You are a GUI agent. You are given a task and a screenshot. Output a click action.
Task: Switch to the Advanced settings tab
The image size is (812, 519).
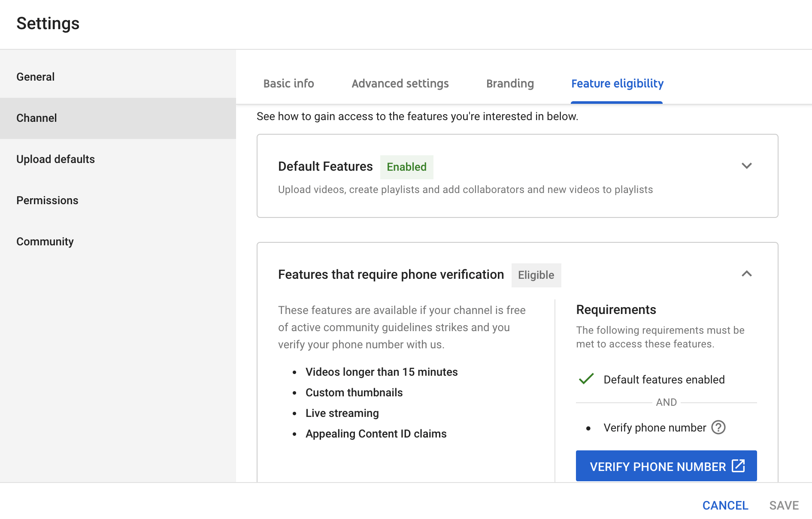click(x=400, y=83)
